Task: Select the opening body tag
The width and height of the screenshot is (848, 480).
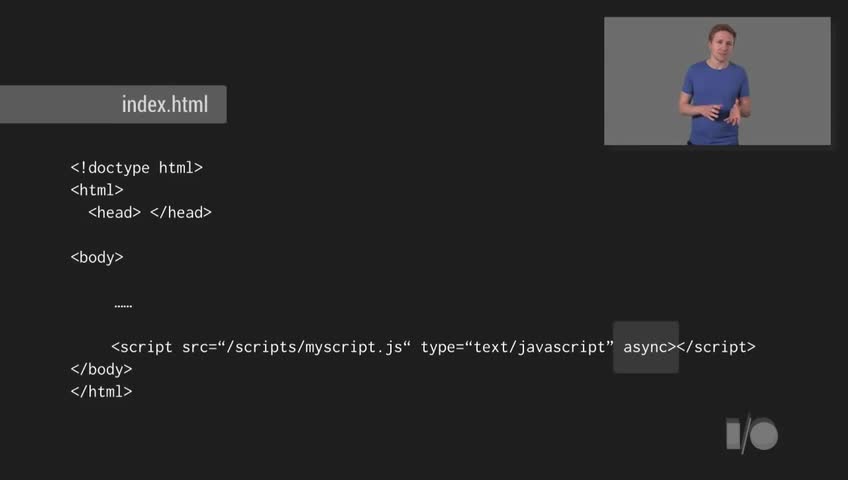Action: [97, 257]
